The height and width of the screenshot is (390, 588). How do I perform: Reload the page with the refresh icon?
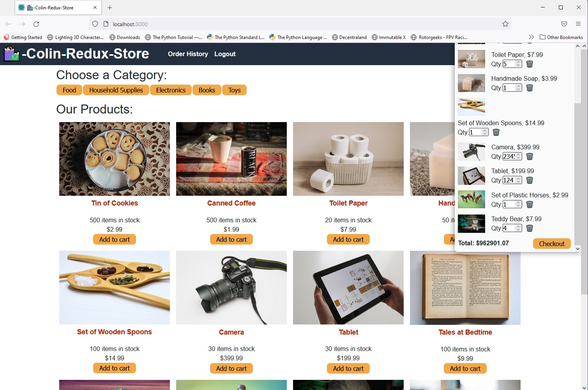click(36, 24)
